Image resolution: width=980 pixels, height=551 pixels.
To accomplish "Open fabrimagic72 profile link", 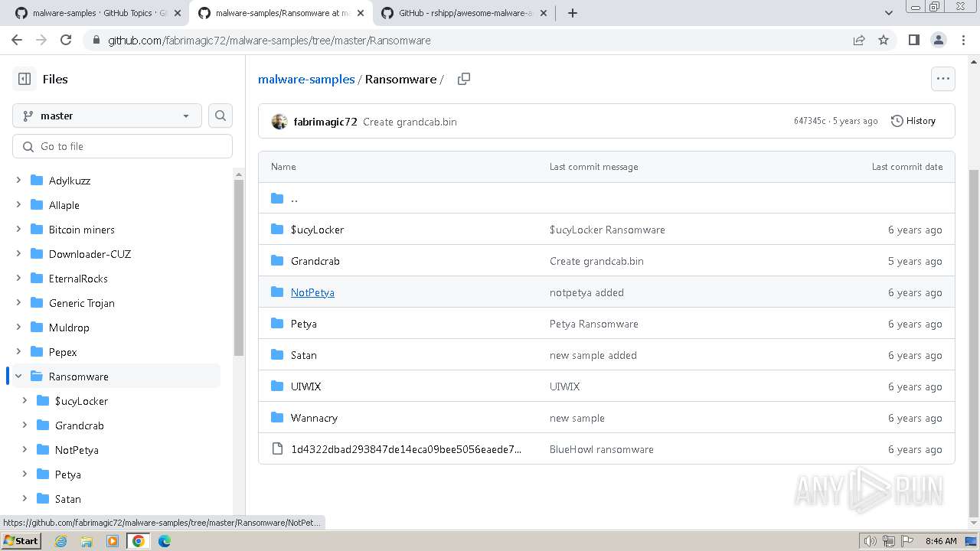I will (x=325, y=121).
